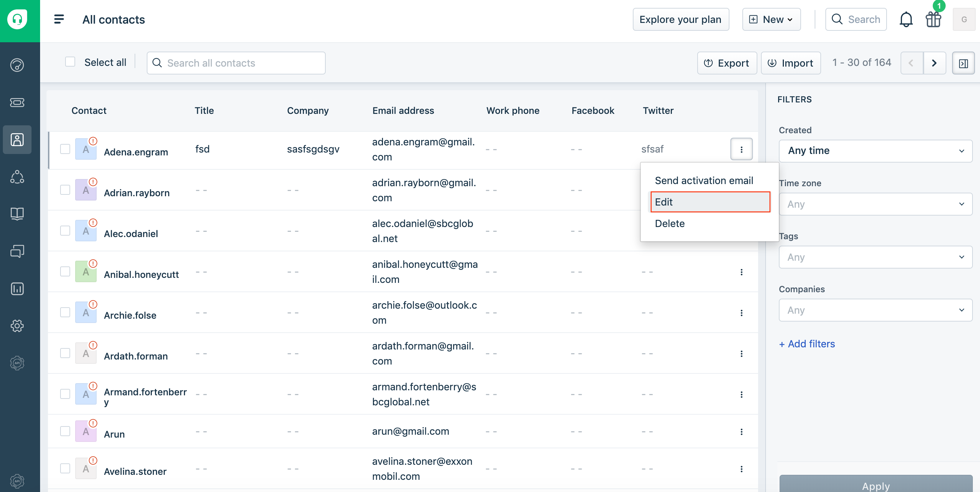Viewport: 980px width, 492px height.
Task: Check the checkbox for Anibal.honeycutt
Action: point(65,271)
